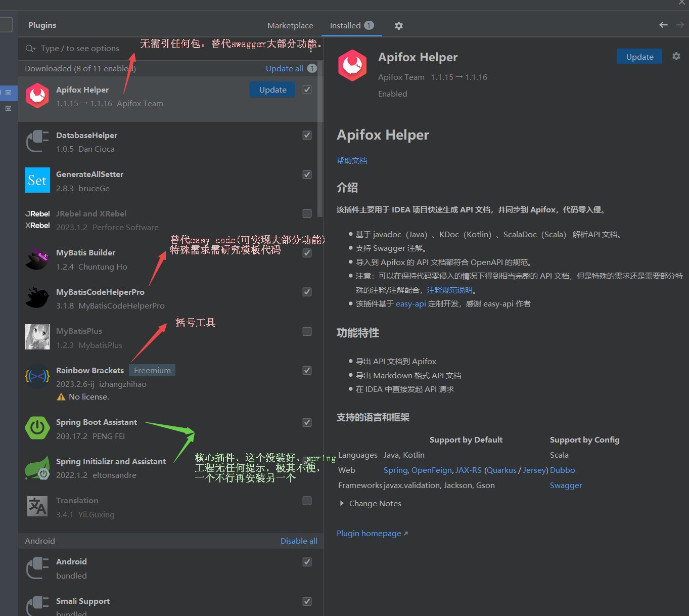Open the Dubbo link
The image size is (689, 616).
tap(563, 470)
